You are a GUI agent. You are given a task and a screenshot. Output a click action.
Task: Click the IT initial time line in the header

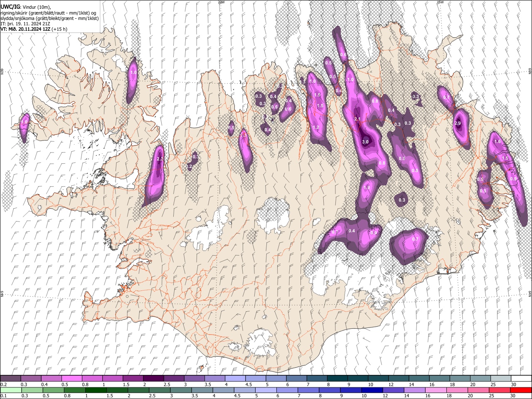(25, 24)
